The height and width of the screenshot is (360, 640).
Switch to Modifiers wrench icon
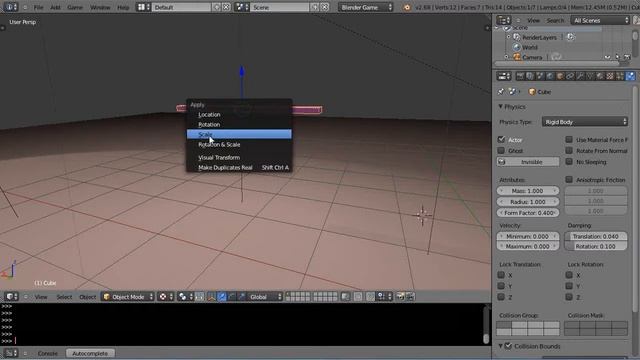point(580,76)
